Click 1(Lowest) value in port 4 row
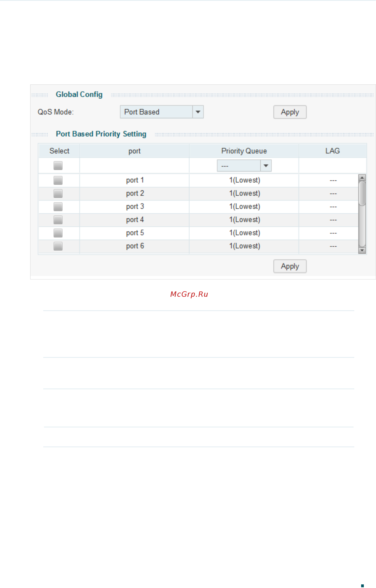This screenshot has width=376, height=588. point(245,220)
